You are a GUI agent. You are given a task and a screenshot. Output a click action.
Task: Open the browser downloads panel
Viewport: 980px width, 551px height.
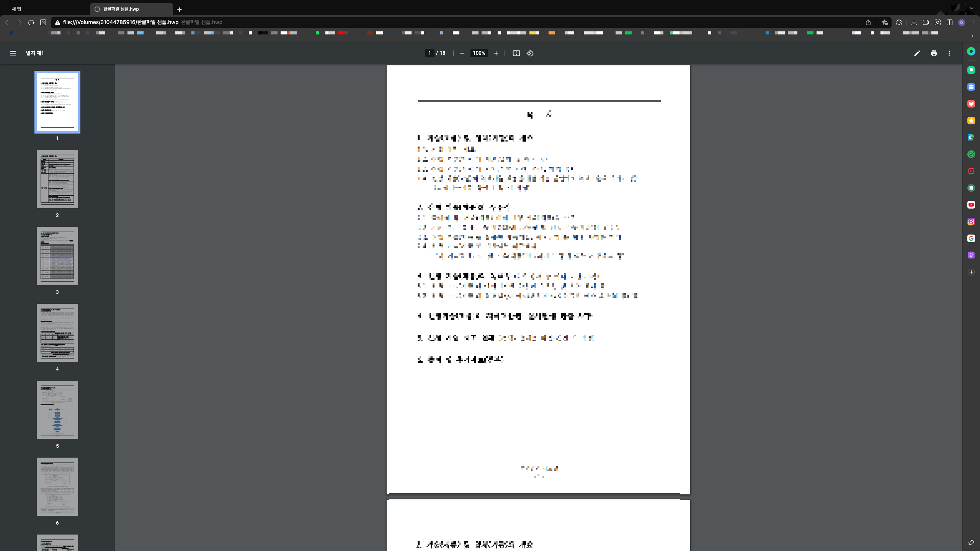914,23
